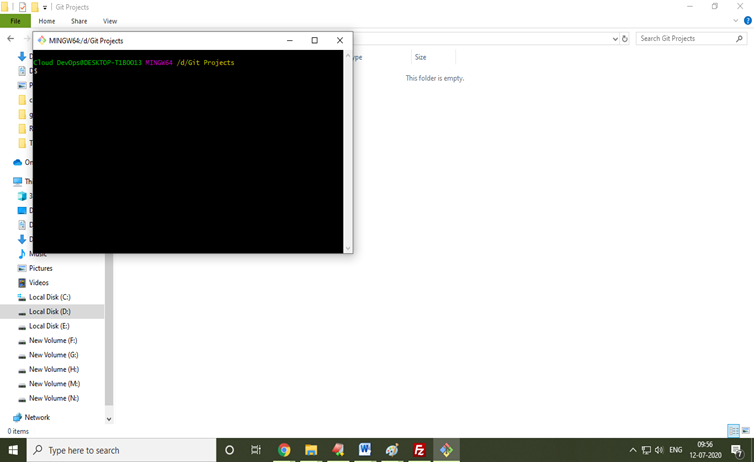Switch to large icons view toggle
The image size is (754, 462).
[x=744, y=431]
